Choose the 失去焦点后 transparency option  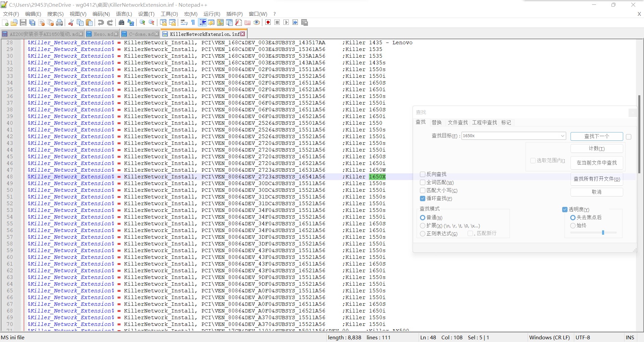573,217
